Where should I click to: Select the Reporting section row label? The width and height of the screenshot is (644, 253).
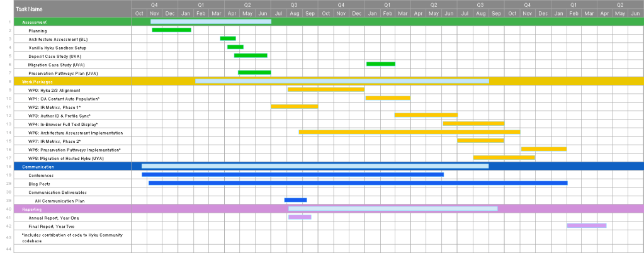pos(32,209)
